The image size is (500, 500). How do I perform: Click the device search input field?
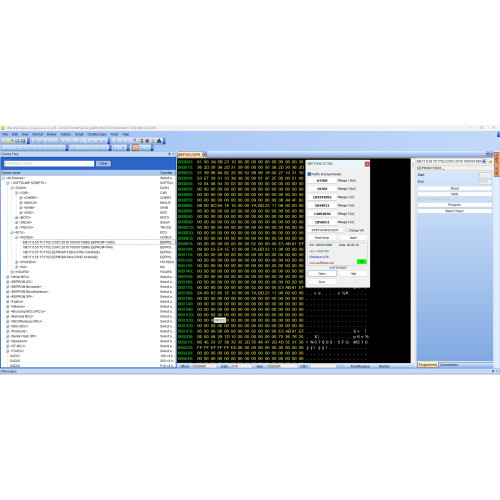pyautogui.click(x=49, y=163)
